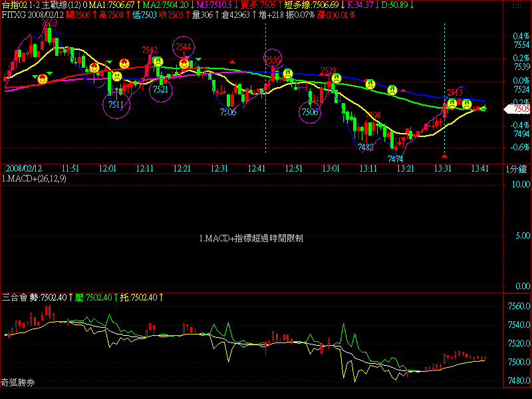The height and width of the screenshot is (399, 532).
Task: Click the yellow smiley below the 7529 label
Action: [336, 78]
